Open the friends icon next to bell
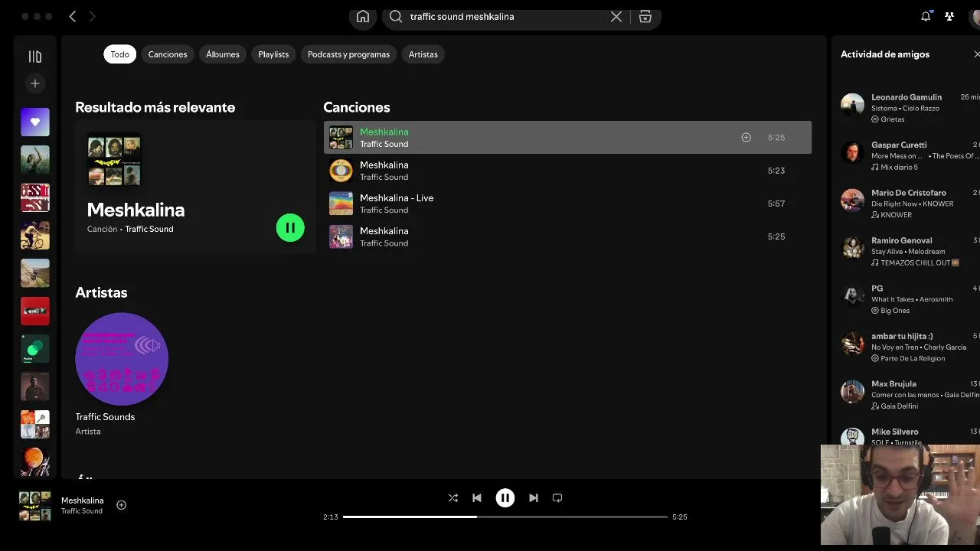Viewport: 980px width, 551px height. tap(949, 16)
